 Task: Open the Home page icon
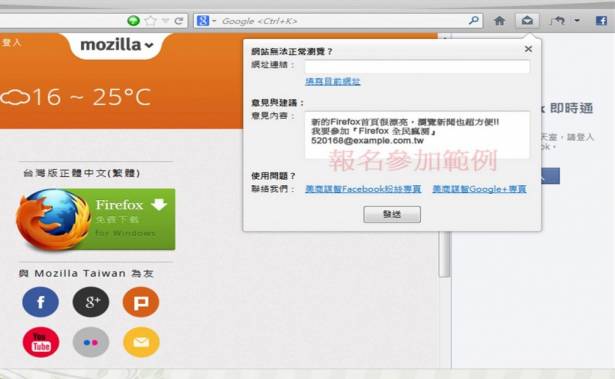(x=499, y=20)
